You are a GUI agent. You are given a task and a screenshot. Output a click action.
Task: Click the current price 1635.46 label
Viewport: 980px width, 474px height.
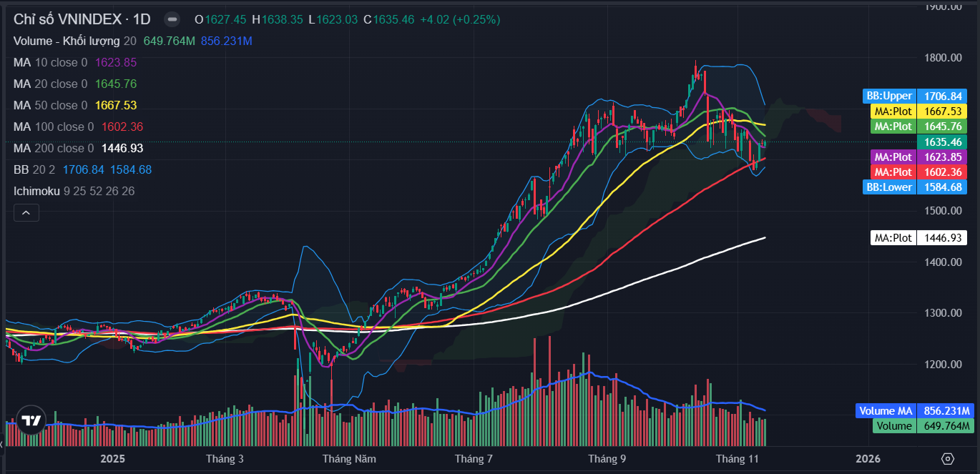click(x=941, y=142)
